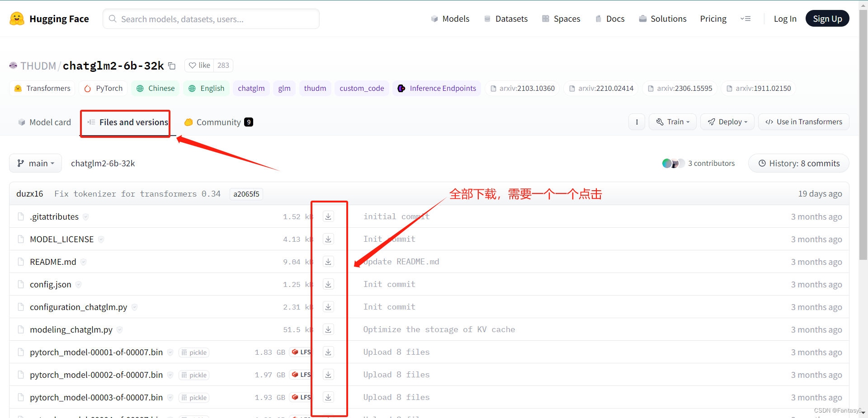The height and width of the screenshot is (418, 868).
Task: Open History: 8 commits
Action: coord(799,163)
